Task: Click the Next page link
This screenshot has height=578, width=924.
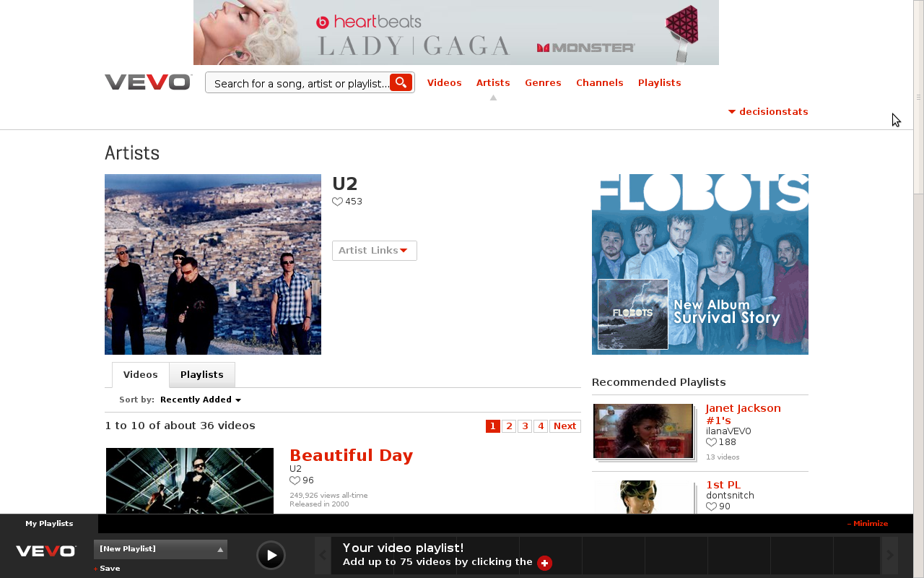Action: (x=565, y=426)
